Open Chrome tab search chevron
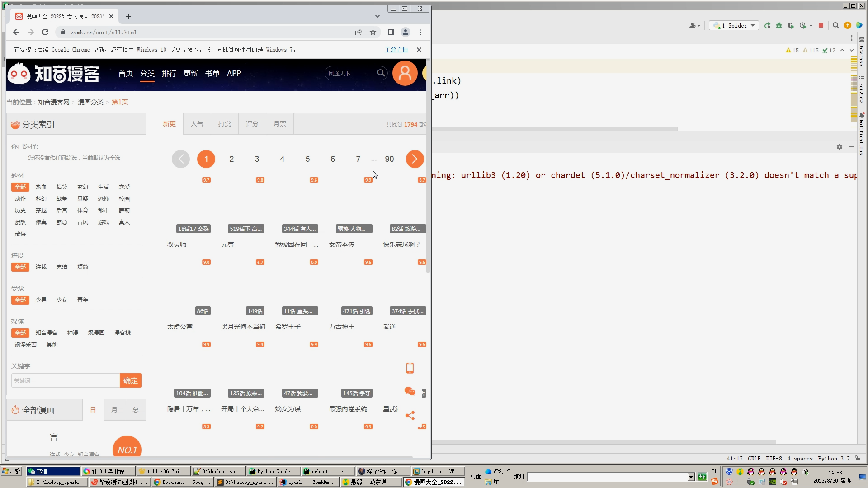The width and height of the screenshot is (868, 488). coord(377,16)
